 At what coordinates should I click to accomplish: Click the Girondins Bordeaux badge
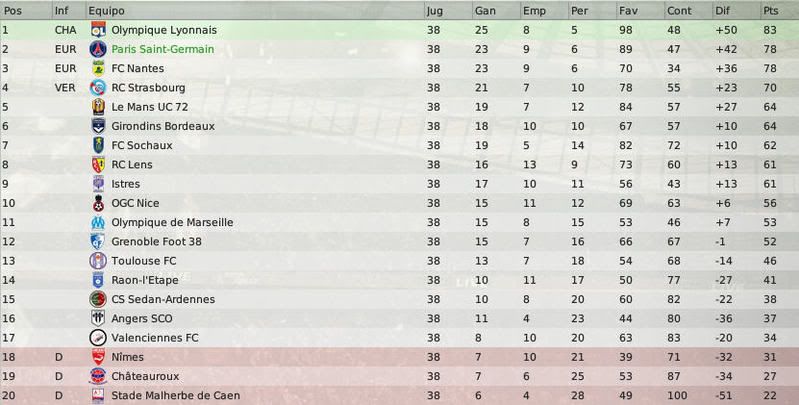(98, 126)
